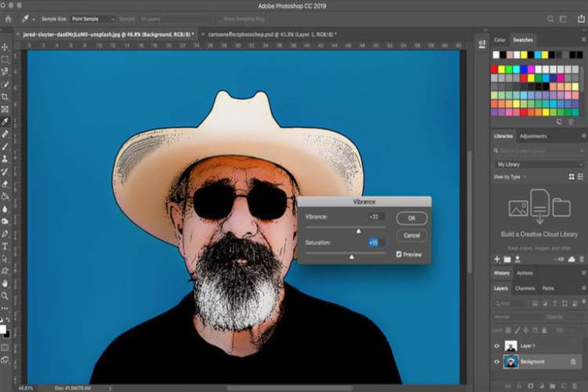Click the Libraries cloud sync icon

pos(571,259)
